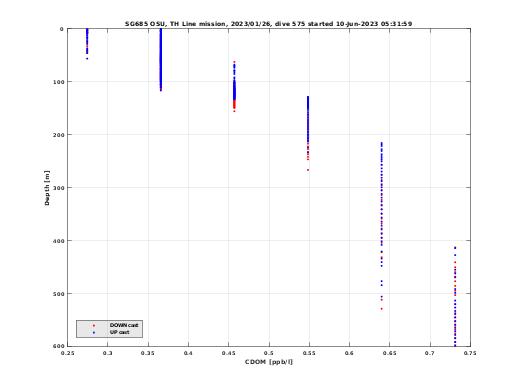Click the 0.6 x-axis tick label
This screenshot has width=520, height=390.
tap(350, 353)
